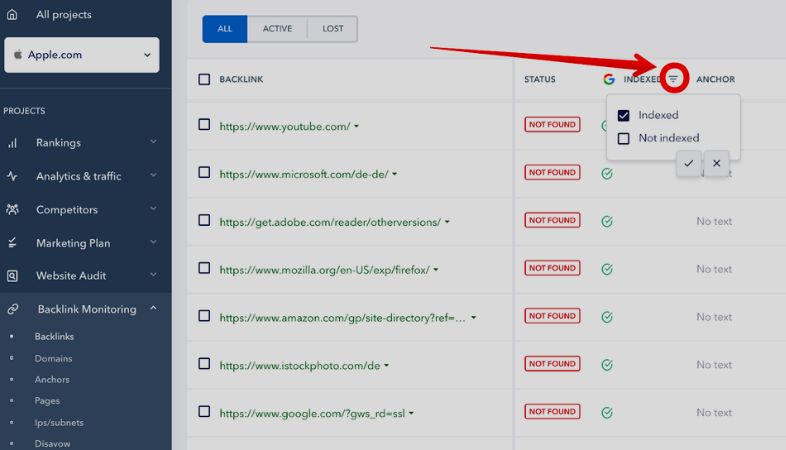Open the https://www.youtube.com/ backlink
The height and width of the screenshot is (450, 786).
click(x=285, y=126)
